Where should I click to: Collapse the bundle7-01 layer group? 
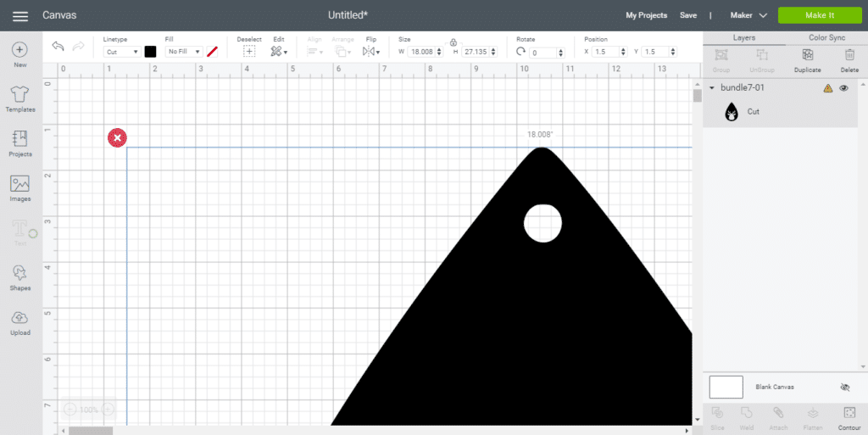click(x=711, y=88)
